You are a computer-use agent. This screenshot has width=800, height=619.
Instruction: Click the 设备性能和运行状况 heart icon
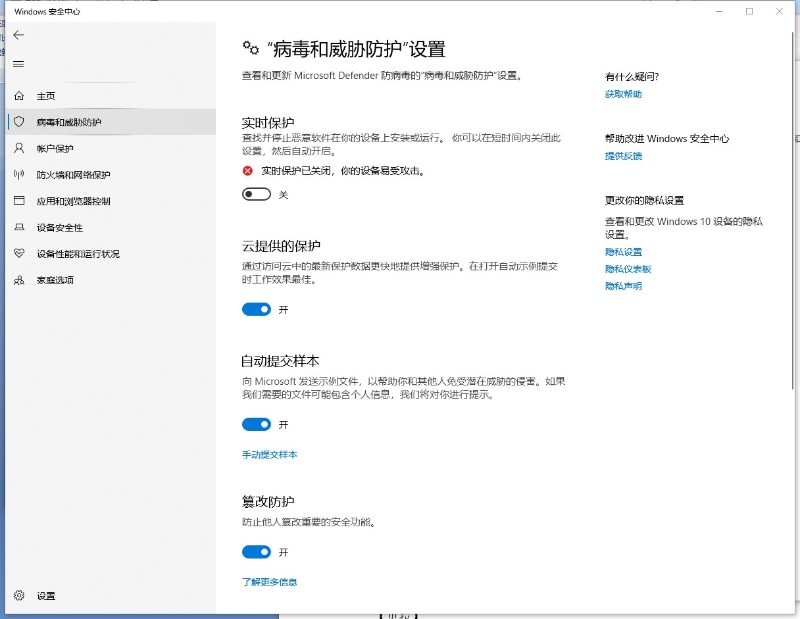click(18, 253)
